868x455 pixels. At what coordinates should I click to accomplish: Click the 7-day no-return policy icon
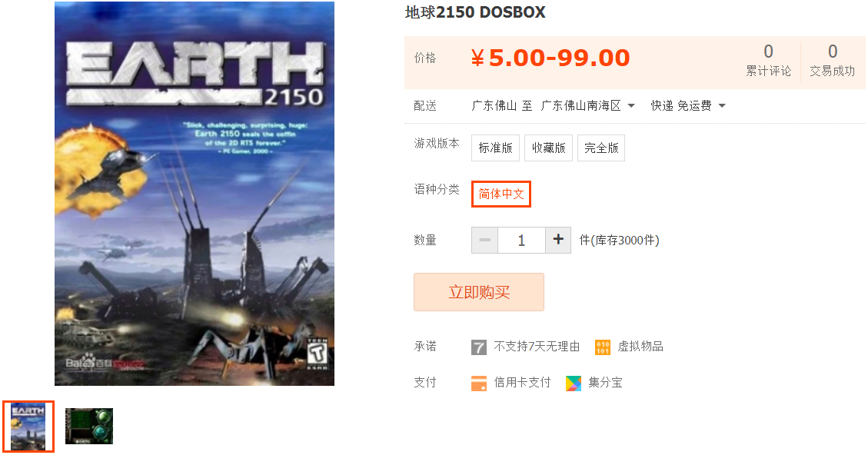click(x=479, y=347)
